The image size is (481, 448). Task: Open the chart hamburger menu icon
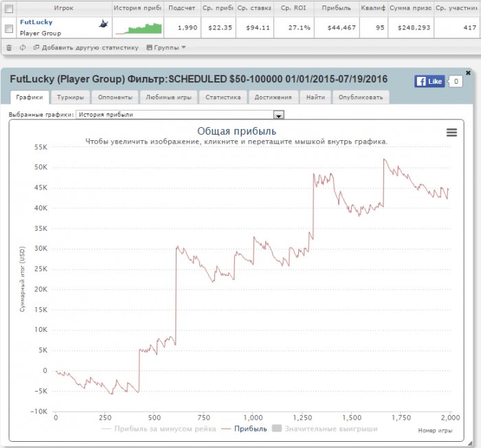tap(451, 133)
